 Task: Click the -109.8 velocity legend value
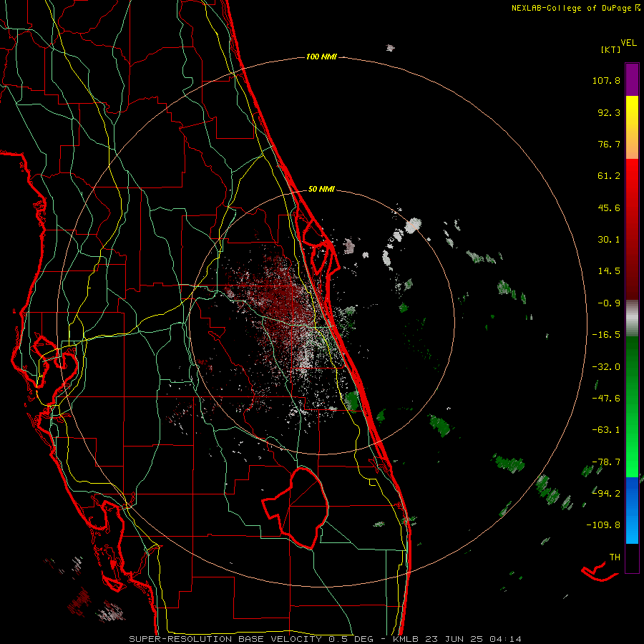pos(603,525)
